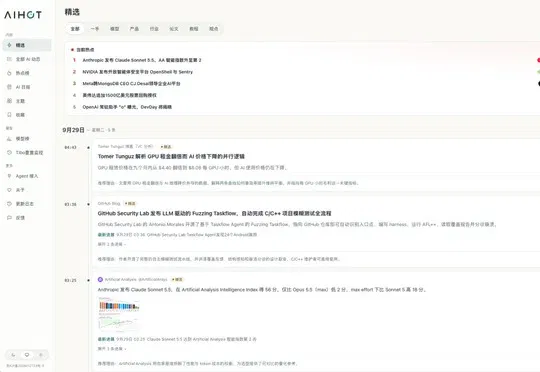Open hot topic 4 about 1500亿美元 buyback
This screenshot has width=540, height=372.
[x=120, y=95]
